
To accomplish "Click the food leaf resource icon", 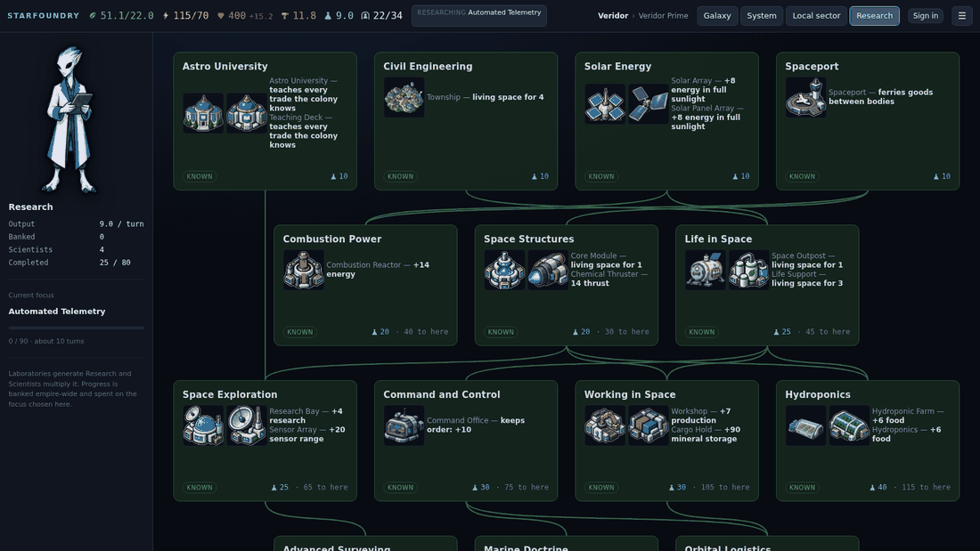I will 93,16.
